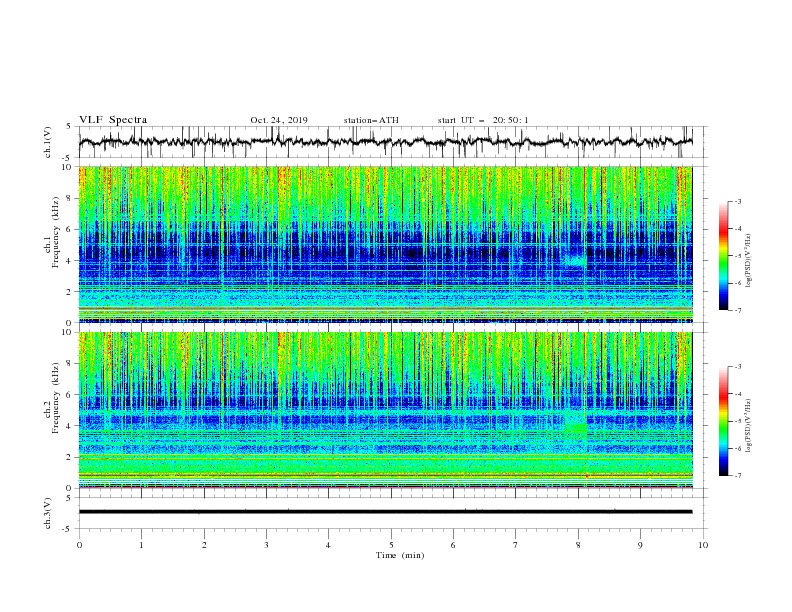Click tick label "4" on the Time axis
792x612 pixels.
pos(328,545)
